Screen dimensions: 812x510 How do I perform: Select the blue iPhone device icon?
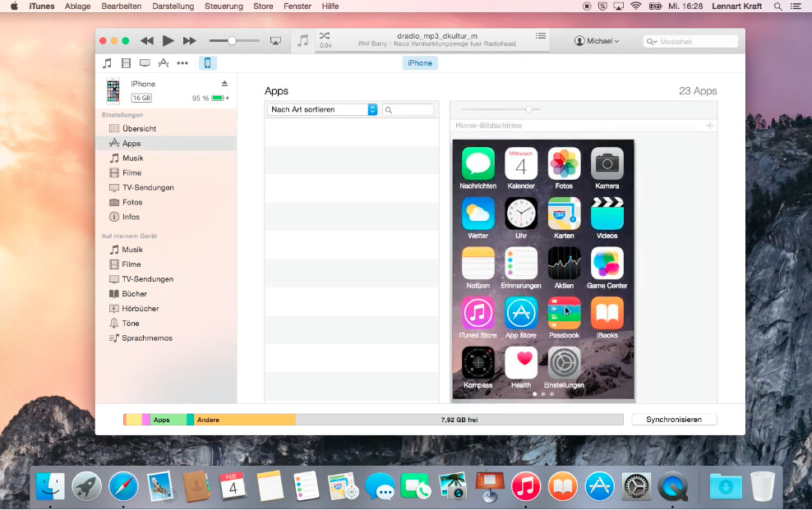click(x=208, y=63)
